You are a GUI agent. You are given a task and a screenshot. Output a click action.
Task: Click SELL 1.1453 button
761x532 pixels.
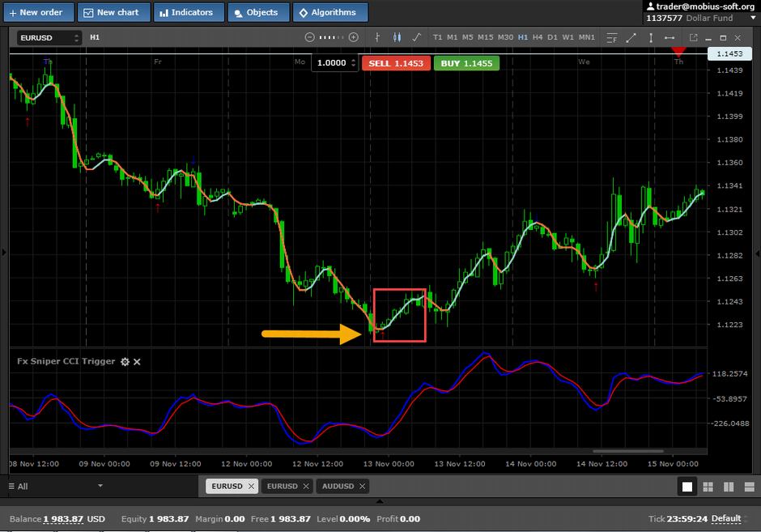[x=396, y=63]
